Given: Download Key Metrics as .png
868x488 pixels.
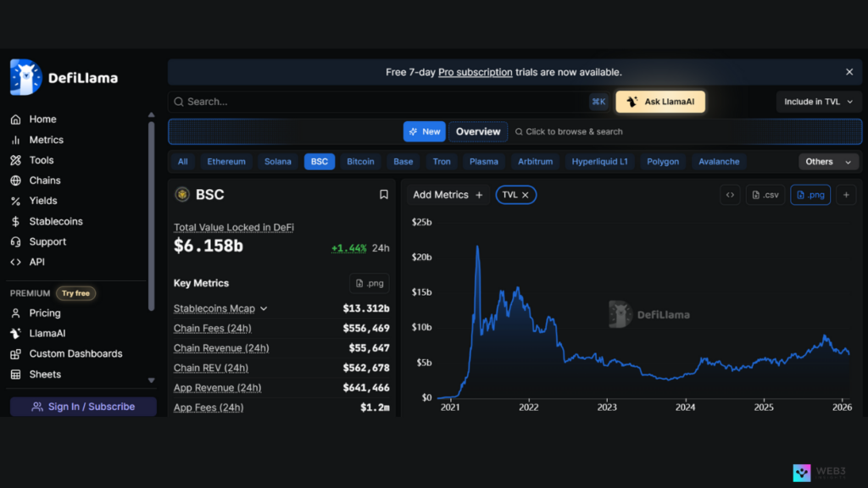Looking at the screenshot, I should click(x=370, y=283).
